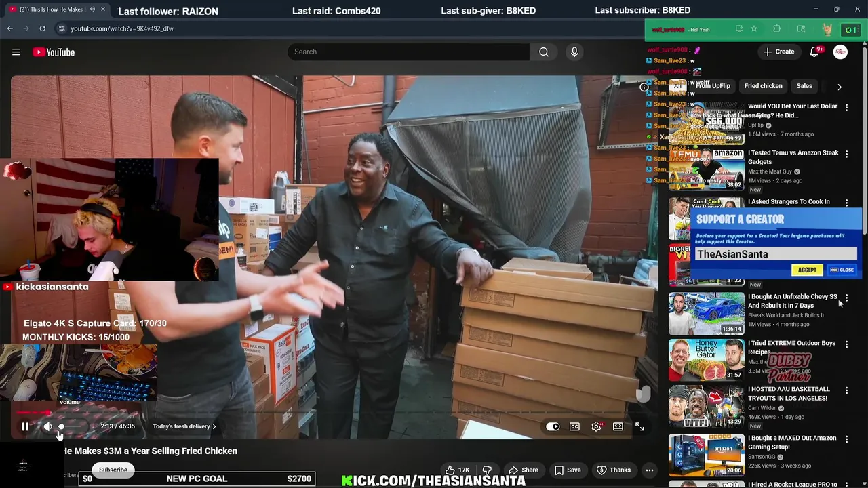
Task: Open options for "I HOSTED AAU BASKETBALL TRYOUTS" video
Action: tap(846, 390)
